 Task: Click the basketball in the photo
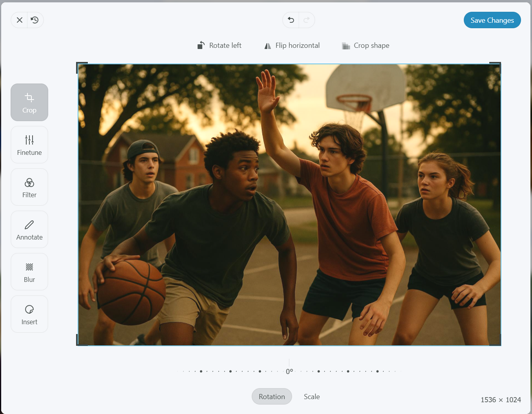pyautogui.click(x=131, y=292)
